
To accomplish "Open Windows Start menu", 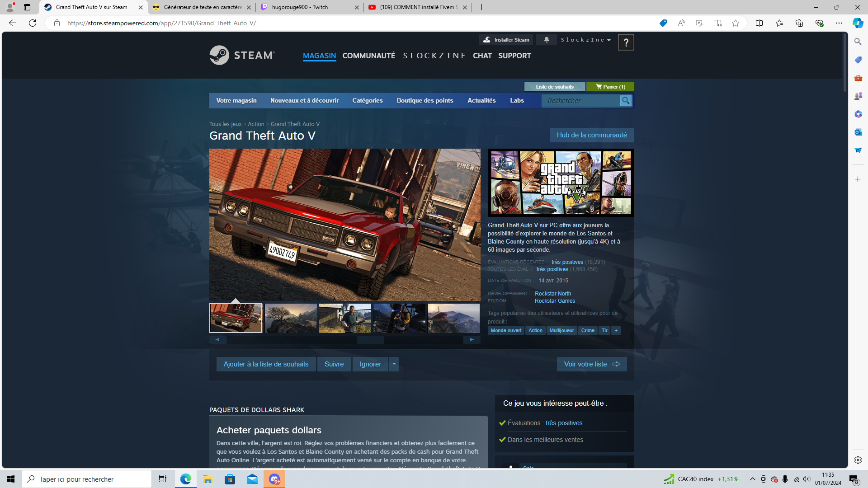I will 11,479.
